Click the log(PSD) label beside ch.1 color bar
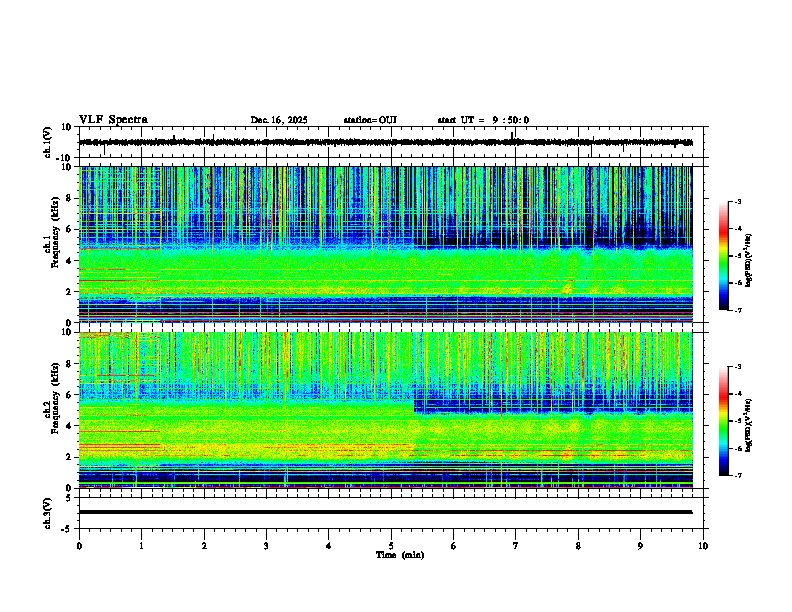 748,260
